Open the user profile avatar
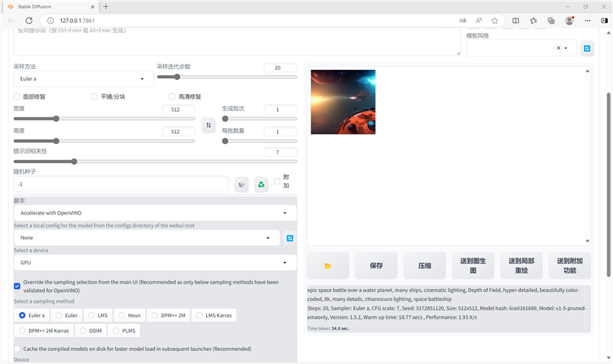Screen dimensions: 613x364 pos(569,21)
